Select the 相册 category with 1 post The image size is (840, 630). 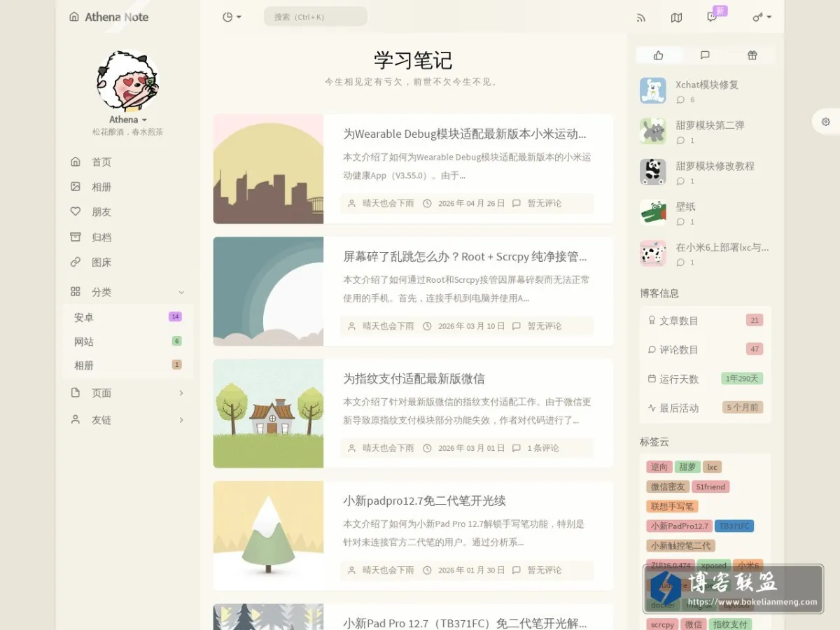127,365
